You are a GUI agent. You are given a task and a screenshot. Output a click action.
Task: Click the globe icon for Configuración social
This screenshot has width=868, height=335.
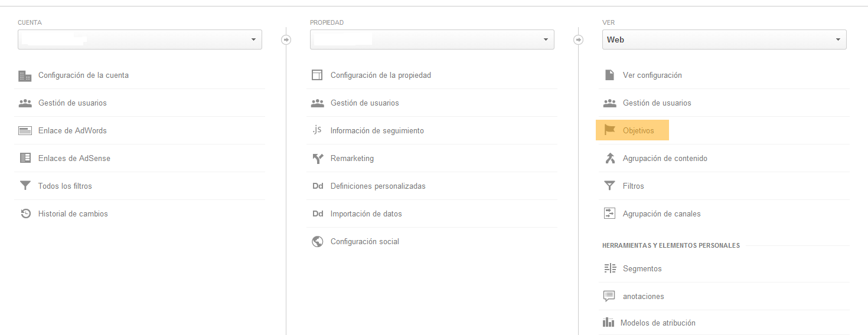(x=318, y=241)
